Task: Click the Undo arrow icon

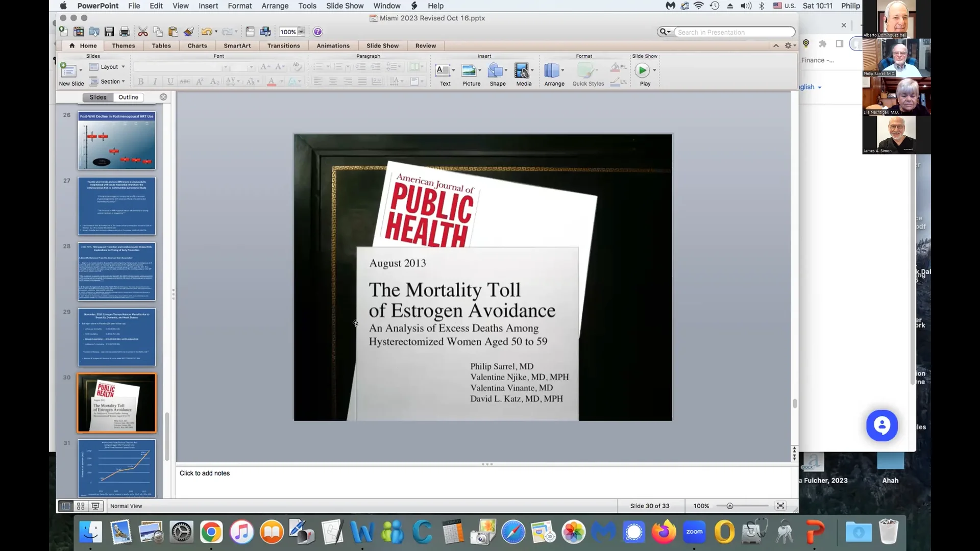Action: click(x=206, y=32)
